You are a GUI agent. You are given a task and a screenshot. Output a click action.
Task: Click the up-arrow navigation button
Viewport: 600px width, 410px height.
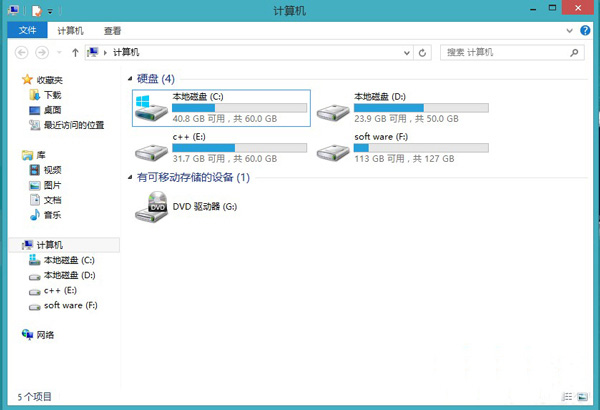[75, 52]
